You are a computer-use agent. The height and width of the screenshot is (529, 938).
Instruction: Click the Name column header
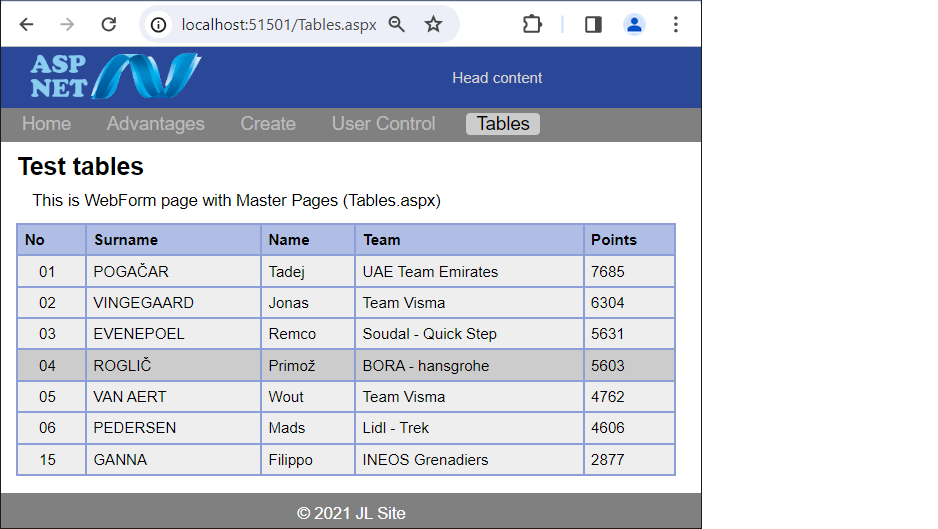coord(308,240)
